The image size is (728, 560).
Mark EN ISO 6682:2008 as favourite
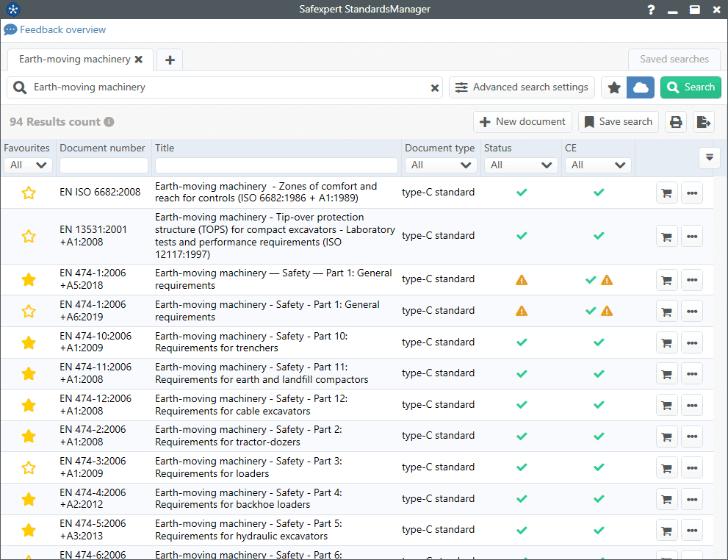click(x=29, y=193)
